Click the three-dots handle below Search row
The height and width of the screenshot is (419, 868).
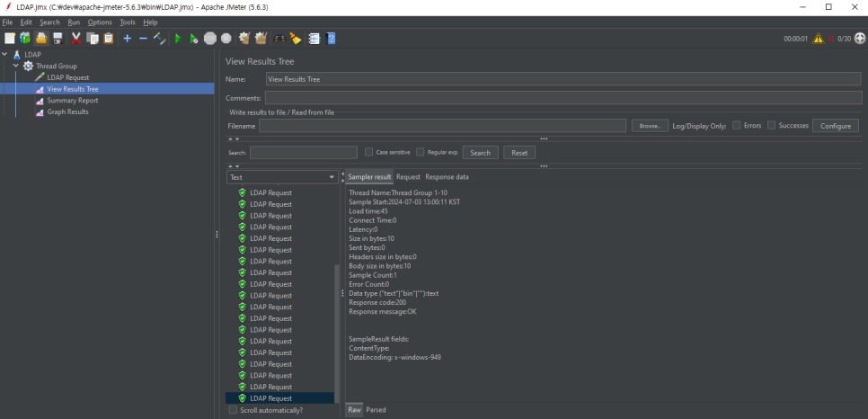click(545, 165)
